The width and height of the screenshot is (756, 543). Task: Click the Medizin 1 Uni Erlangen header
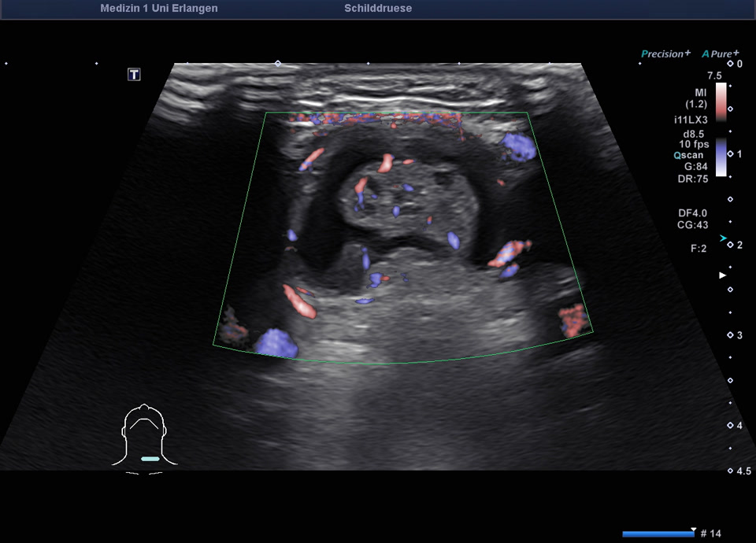click(x=159, y=9)
